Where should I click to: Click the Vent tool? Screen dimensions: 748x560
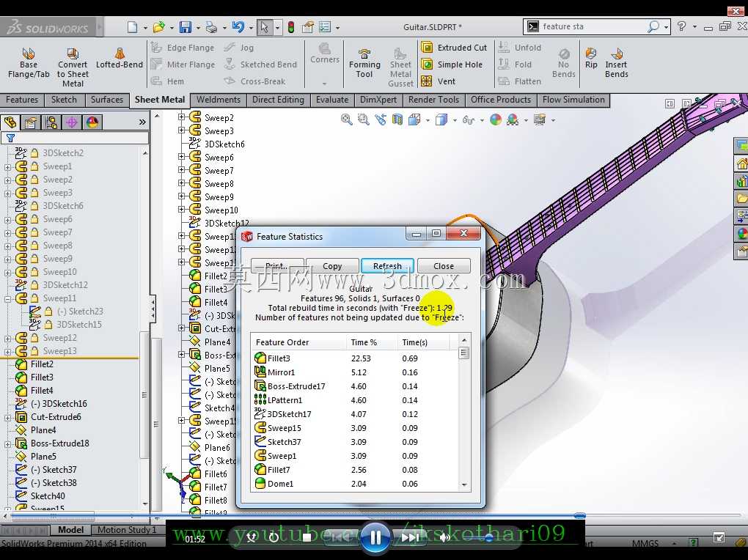click(x=439, y=81)
